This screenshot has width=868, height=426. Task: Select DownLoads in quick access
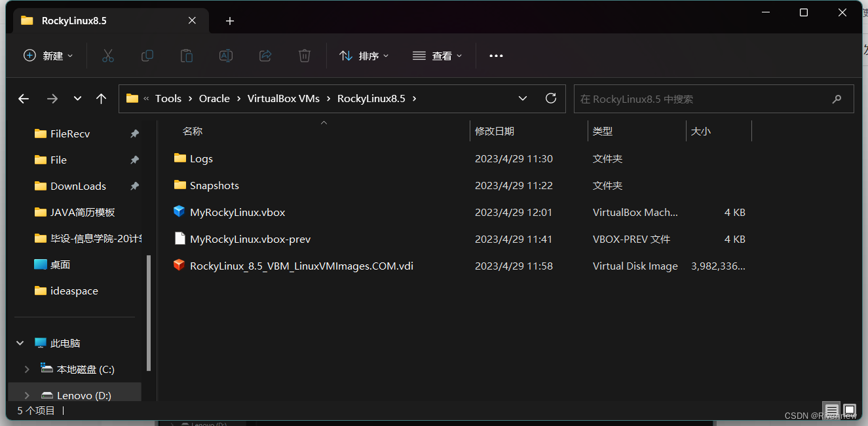point(78,186)
